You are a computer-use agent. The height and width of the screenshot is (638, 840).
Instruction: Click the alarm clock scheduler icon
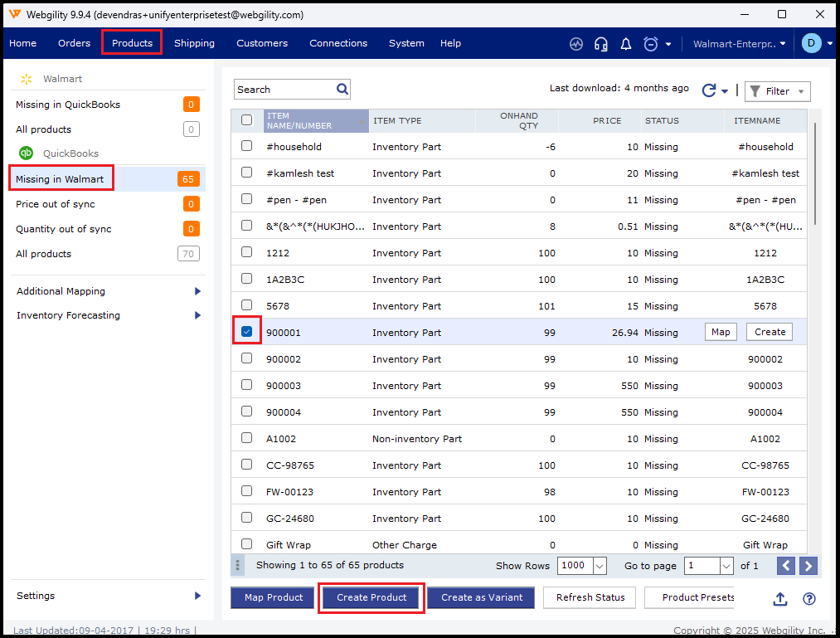pyautogui.click(x=651, y=44)
